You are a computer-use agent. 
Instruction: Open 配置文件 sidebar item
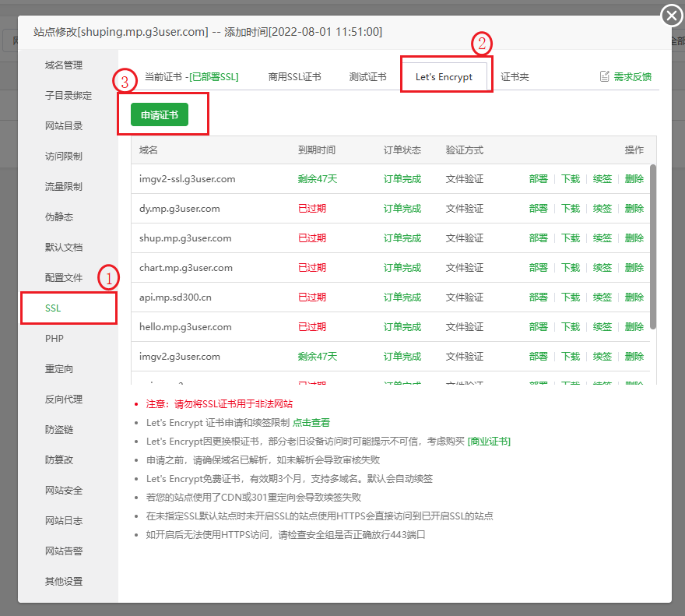coord(64,277)
